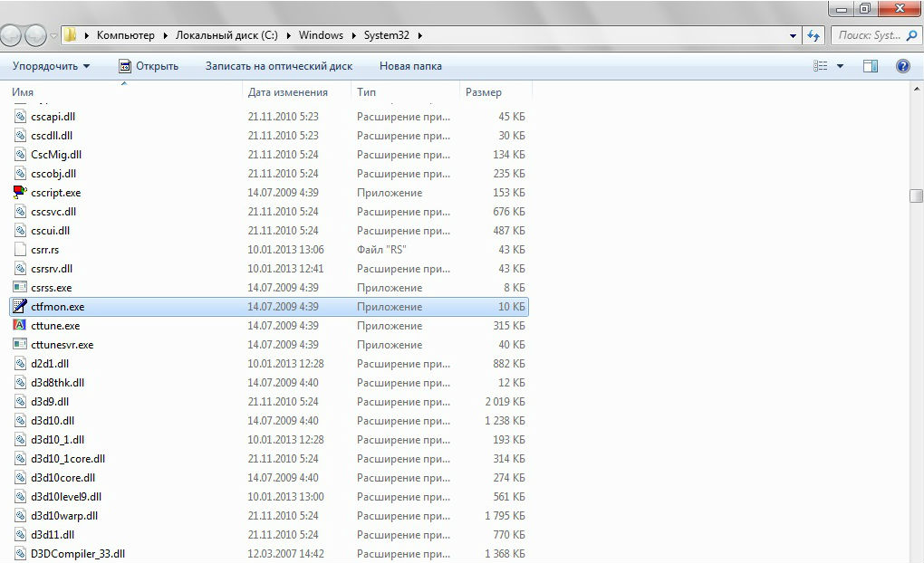924x563 pixels.
Task: Click the csrr.rs file icon
Action: [x=20, y=250]
